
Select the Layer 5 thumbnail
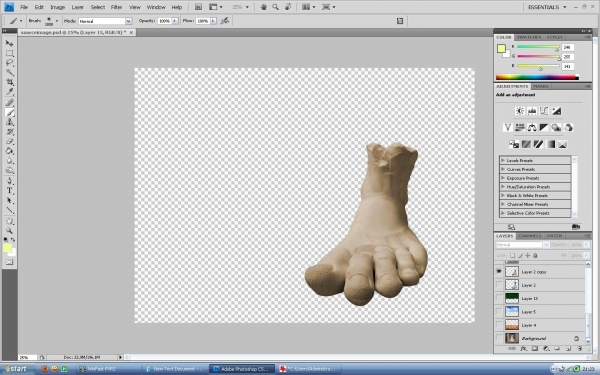[x=512, y=312]
